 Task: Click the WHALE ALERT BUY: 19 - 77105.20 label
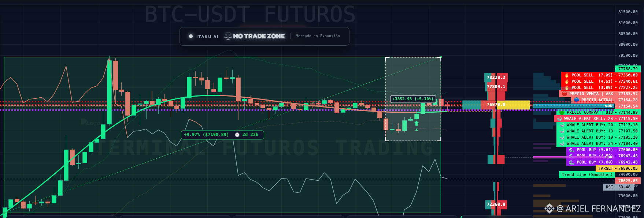pos(598,137)
